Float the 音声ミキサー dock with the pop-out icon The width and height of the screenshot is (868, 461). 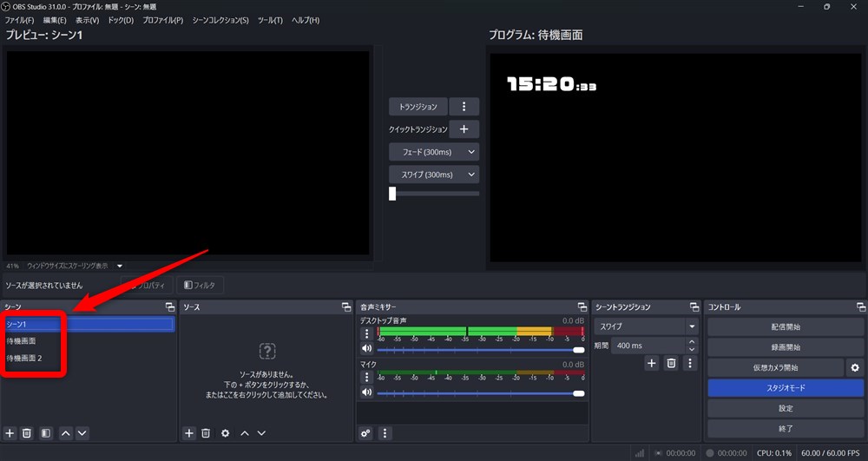click(x=582, y=306)
